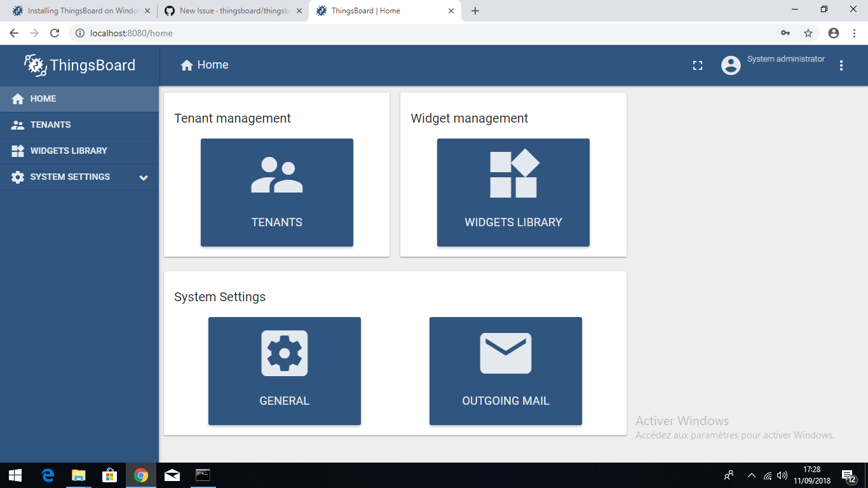Switch to New Issue GitHub tab
868x488 pixels.
[x=233, y=11]
